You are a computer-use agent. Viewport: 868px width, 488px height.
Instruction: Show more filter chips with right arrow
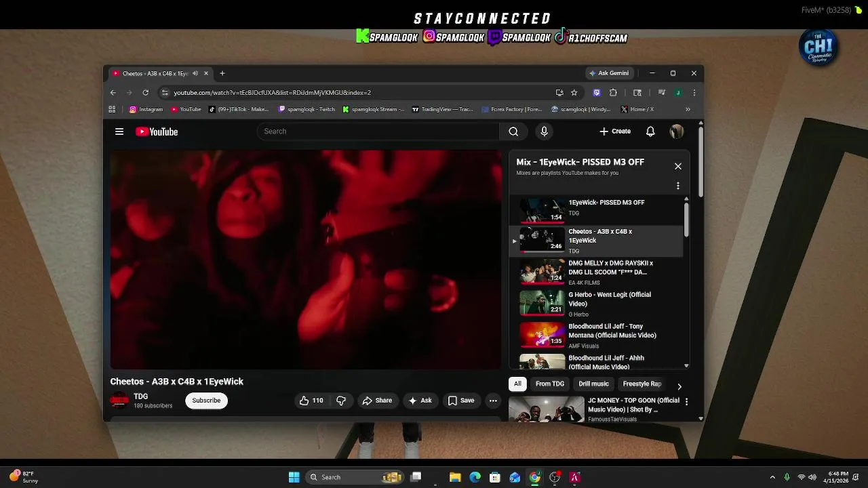(679, 386)
